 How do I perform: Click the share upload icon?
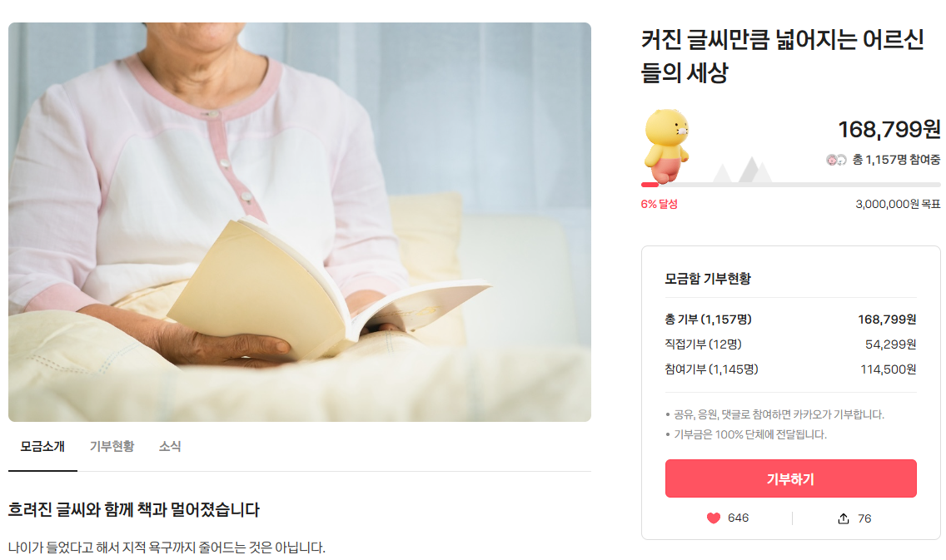click(844, 518)
